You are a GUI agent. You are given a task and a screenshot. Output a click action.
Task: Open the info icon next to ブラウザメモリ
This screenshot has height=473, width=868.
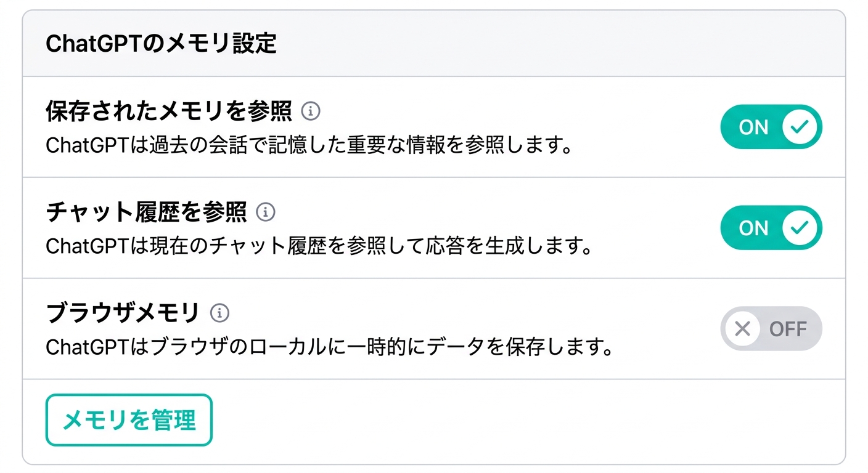(x=219, y=313)
